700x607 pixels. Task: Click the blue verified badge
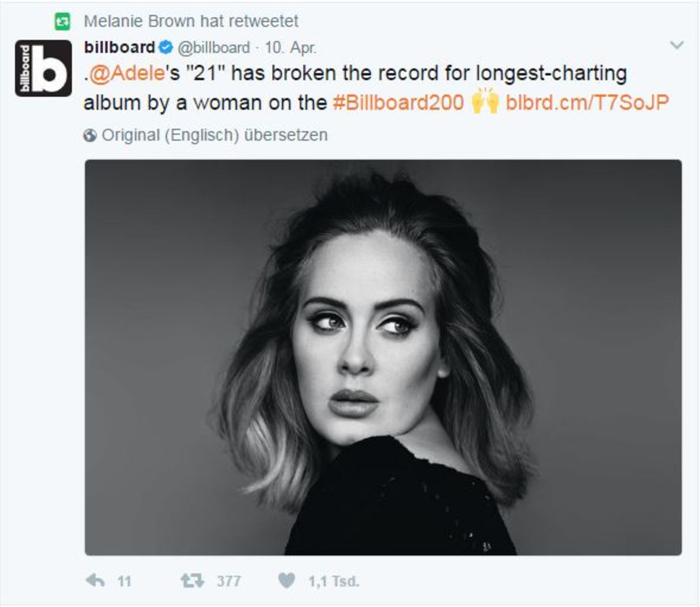[x=166, y=47]
